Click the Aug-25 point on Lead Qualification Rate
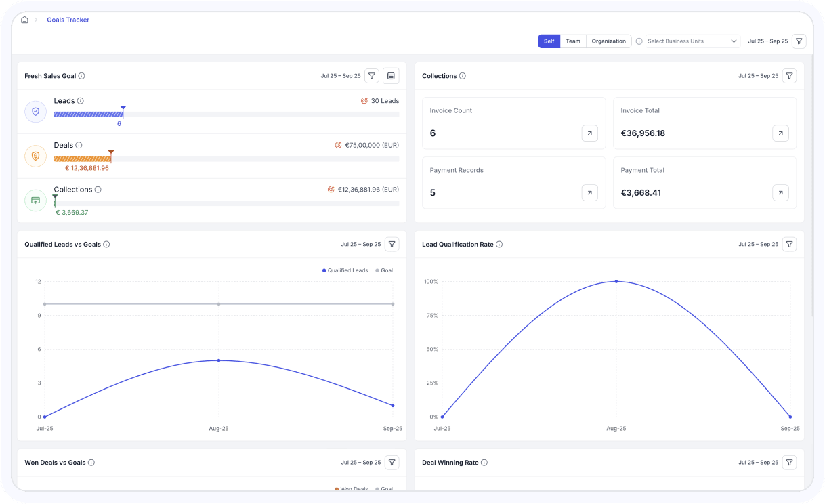 [x=616, y=281]
